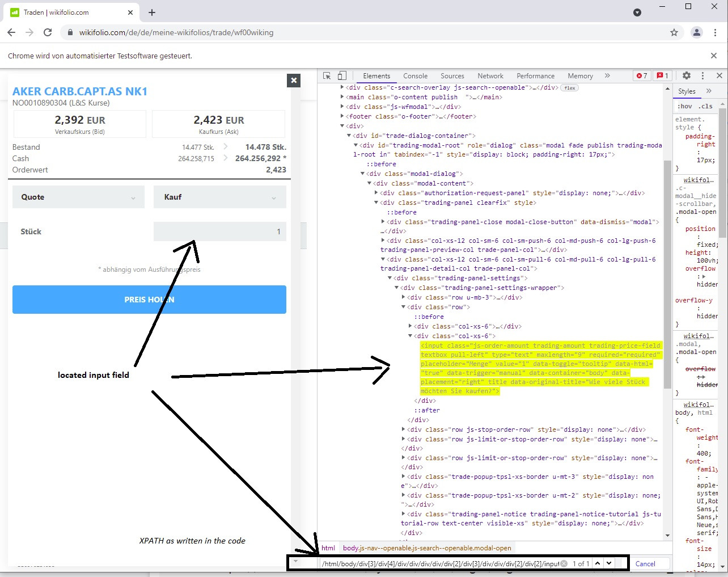Screen dimensions: 728x577
Task: Collapse the trading-panel-settings div
Action: [390, 278]
